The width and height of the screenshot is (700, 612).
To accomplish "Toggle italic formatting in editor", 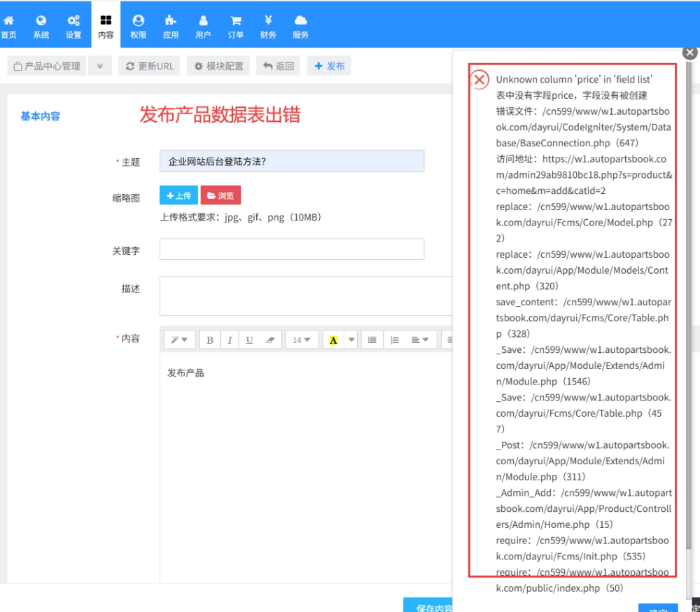I will 230,340.
